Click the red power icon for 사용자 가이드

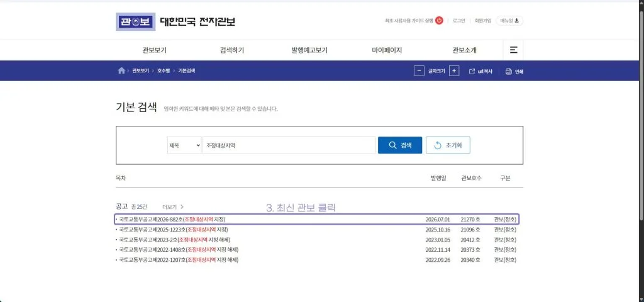pyautogui.click(x=439, y=21)
